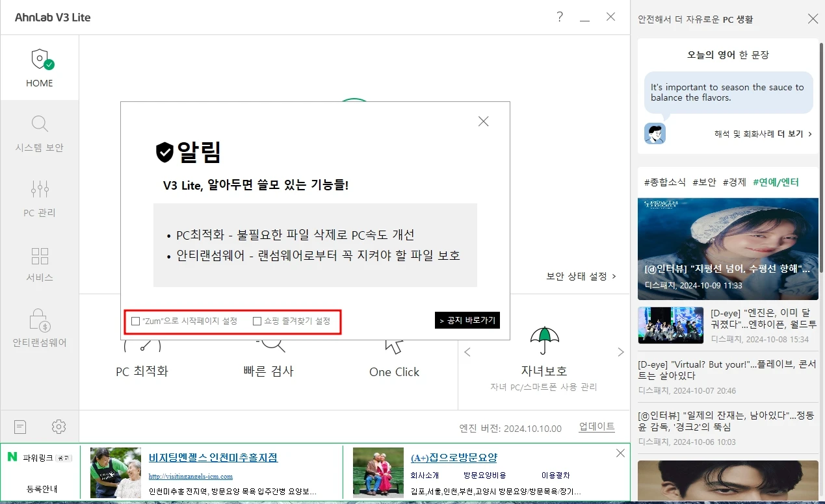The width and height of the screenshot is (825, 504).
Task: Open the 엔진은, 이미 달궈졌다 concert thumbnail
Action: (670, 325)
